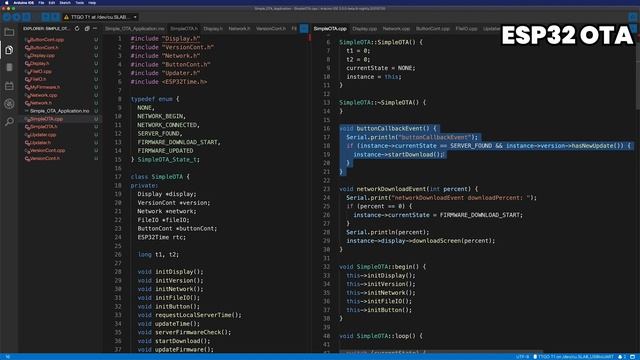Click UTF-8 encoding in status bar
The width and height of the screenshot is (640, 360).
pyautogui.click(x=522, y=357)
